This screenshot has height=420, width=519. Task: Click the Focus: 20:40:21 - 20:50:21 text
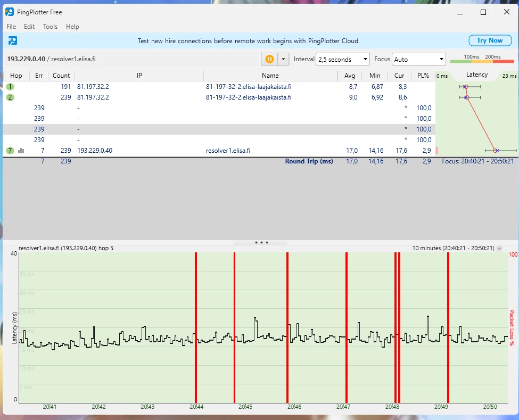click(x=478, y=161)
